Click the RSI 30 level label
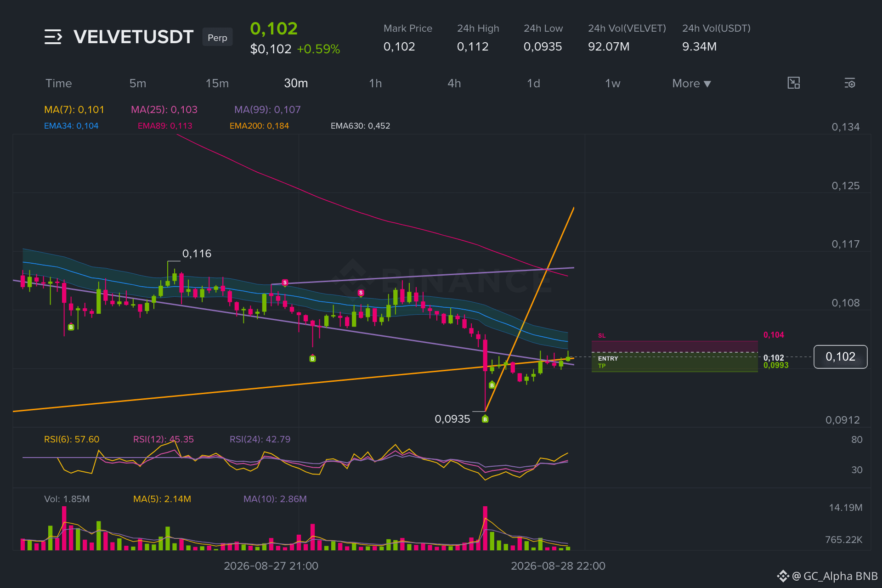The height and width of the screenshot is (588, 882). [857, 470]
